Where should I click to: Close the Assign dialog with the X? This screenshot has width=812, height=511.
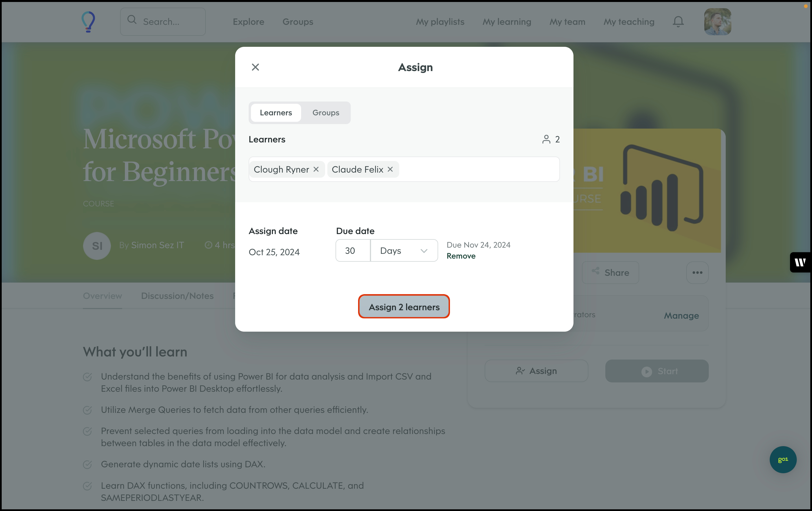pyautogui.click(x=255, y=67)
